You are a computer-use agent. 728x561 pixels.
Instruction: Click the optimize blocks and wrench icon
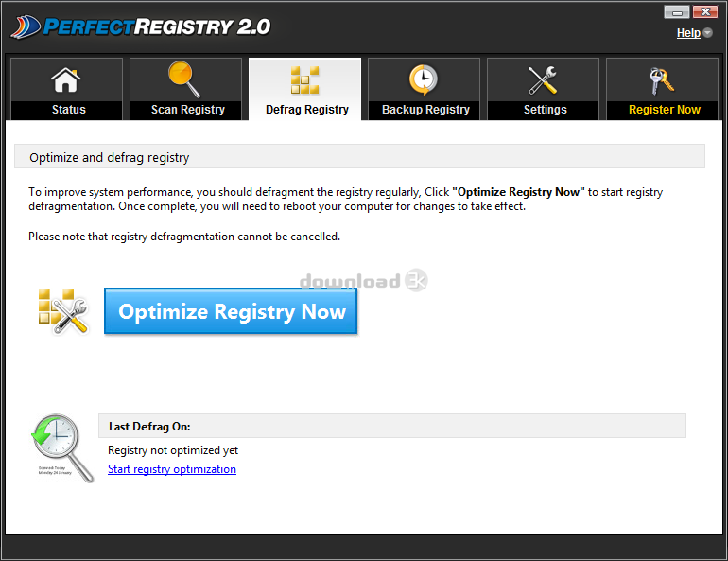(x=62, y=310)
